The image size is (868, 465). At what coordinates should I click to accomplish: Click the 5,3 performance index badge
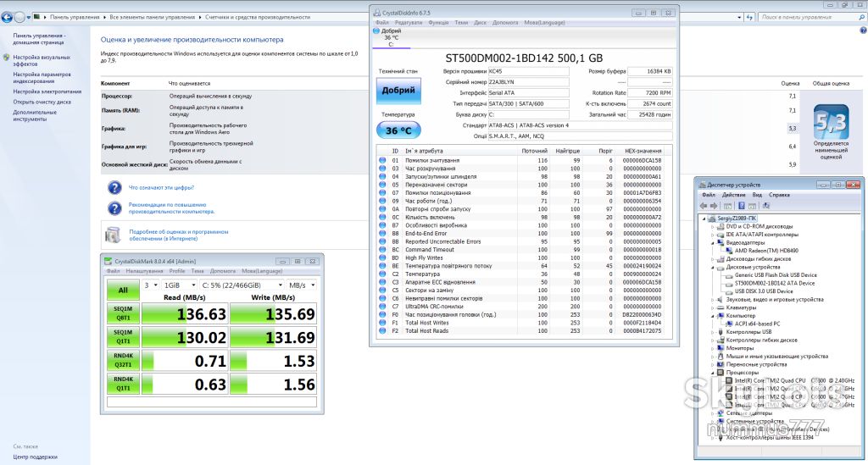[831, 122]
